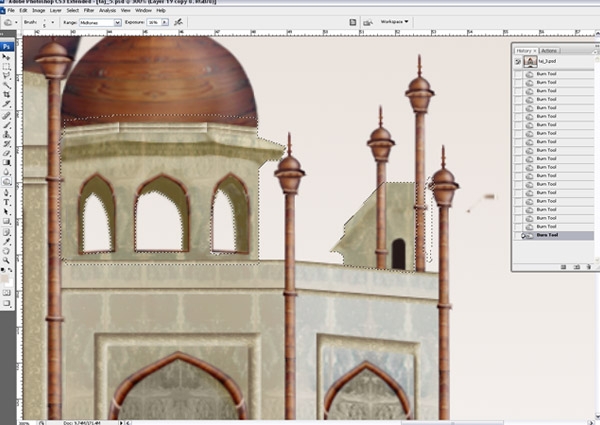Click the taj snapshot thumbnail in History
The image size is (600, 425).
[x=530, y=61]
